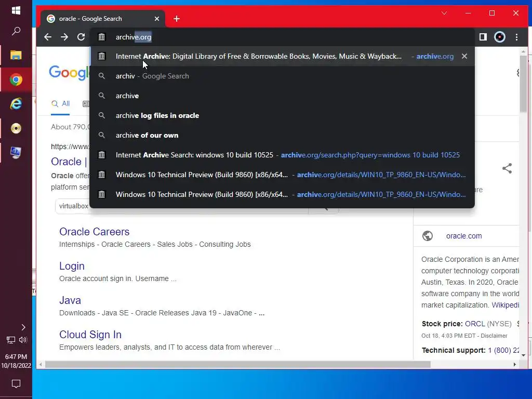Close the oracle - Google Search tab
The width and height of the screenshot is (532, 399).
(x=157, y=19)
